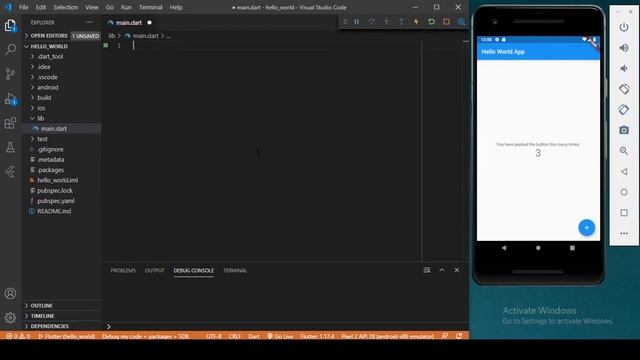This screenshot has height=360, width=640.
Task: Clear the debug console output
Action: pos(427,270)
